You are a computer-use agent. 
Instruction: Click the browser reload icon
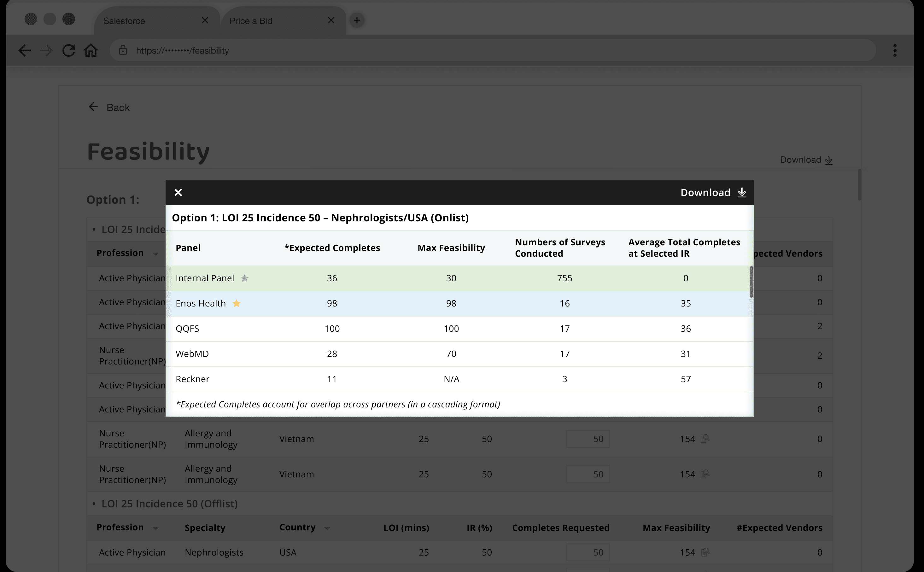68,50
